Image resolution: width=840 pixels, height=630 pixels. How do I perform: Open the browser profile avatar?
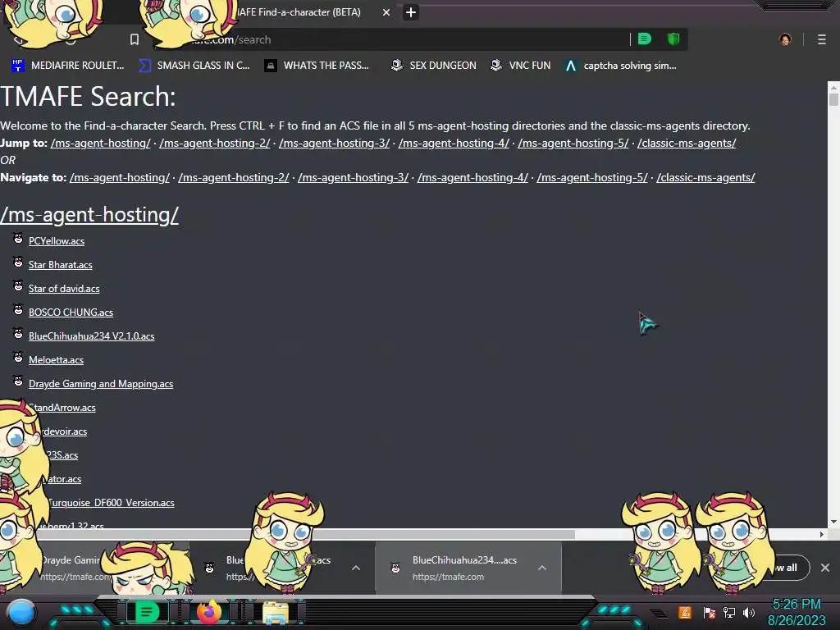pos(785,39)
